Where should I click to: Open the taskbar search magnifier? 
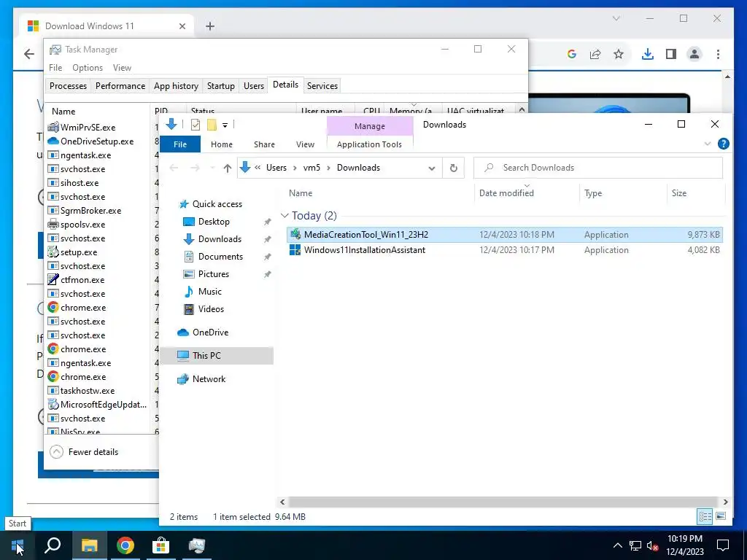click(53, 545)
